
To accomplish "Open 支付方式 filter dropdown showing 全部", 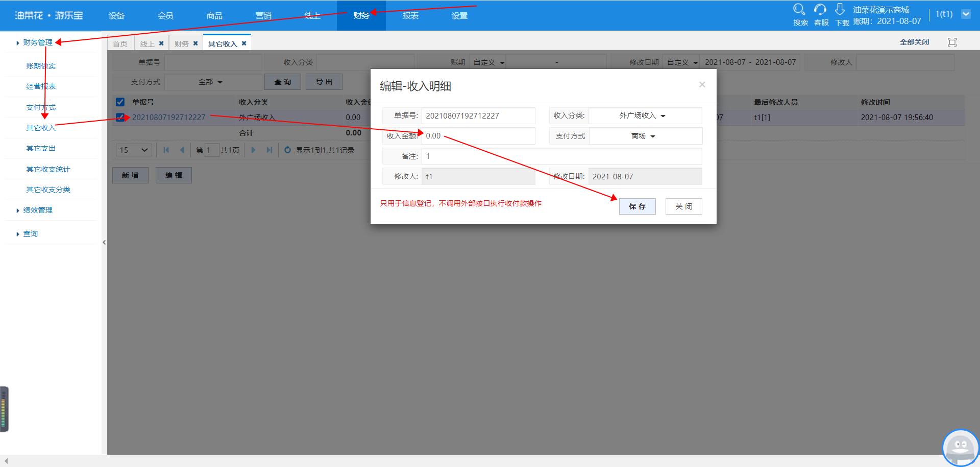I will [x=213, y=82].
